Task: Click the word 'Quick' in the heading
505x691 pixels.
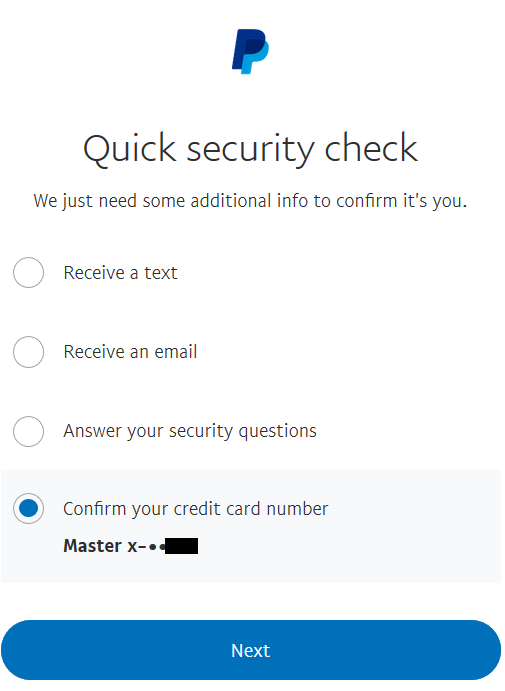Action: pyautogui.click(x=130, y=149)
